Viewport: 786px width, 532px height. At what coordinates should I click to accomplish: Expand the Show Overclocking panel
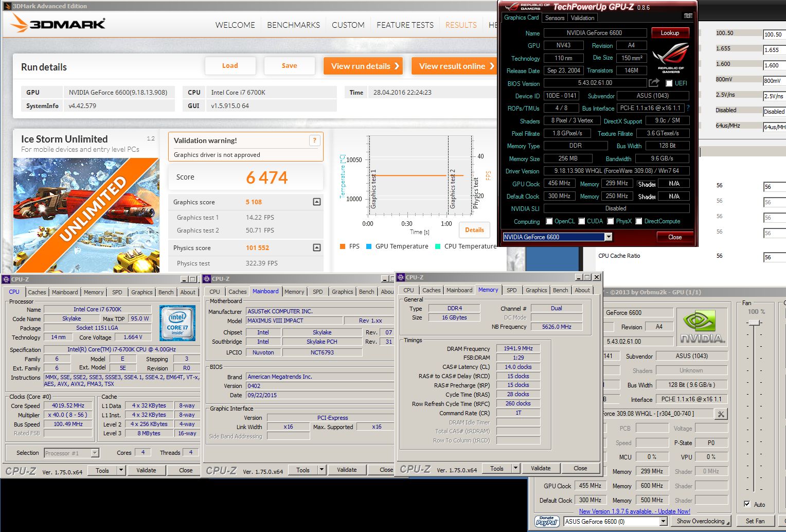[700, 521]
